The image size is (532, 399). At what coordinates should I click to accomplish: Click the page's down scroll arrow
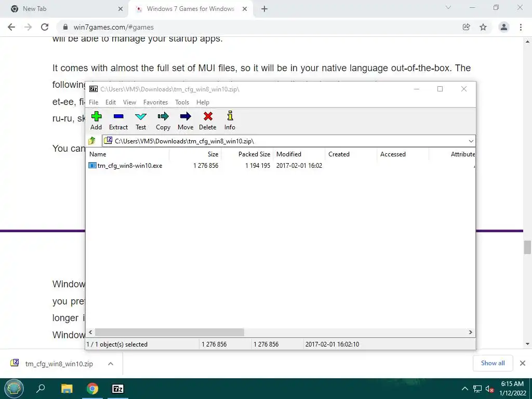[x=527, y=344]
